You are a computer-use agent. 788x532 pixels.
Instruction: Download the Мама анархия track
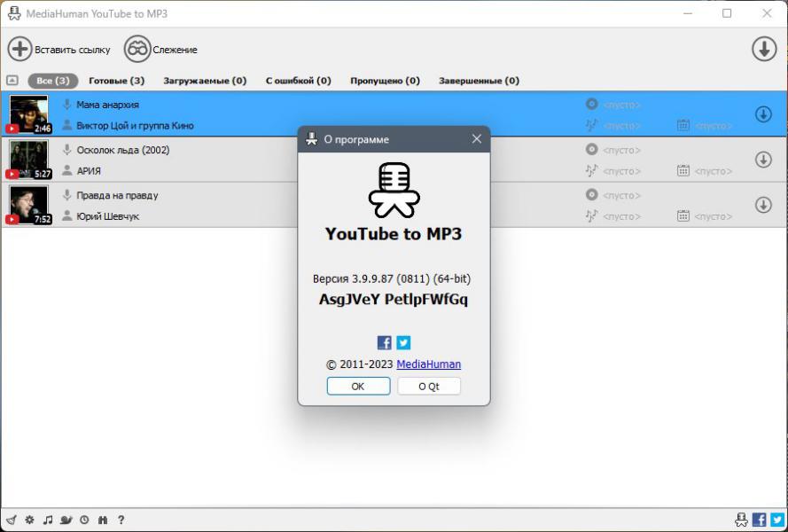tap(763, 114)
